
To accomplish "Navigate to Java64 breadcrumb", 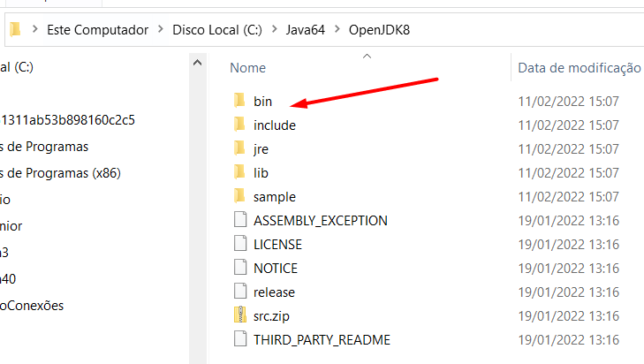I will click(x=305, y=29).
